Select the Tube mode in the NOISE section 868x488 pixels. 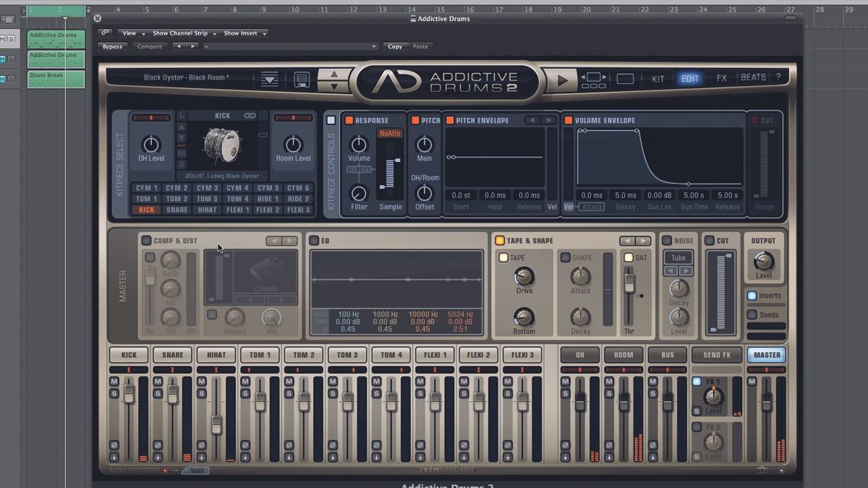click(678, 257)
